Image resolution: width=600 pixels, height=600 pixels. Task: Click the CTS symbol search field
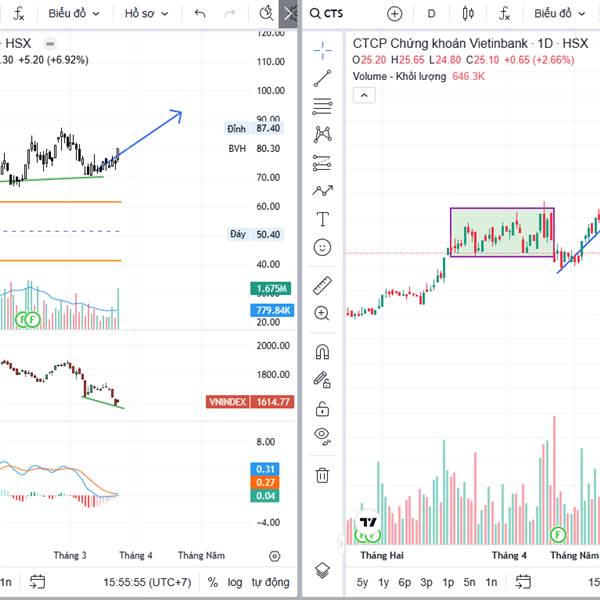334,14
